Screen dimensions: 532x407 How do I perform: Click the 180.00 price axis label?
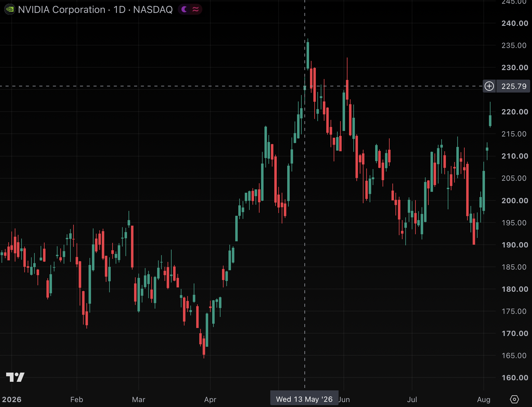point(514,289)
